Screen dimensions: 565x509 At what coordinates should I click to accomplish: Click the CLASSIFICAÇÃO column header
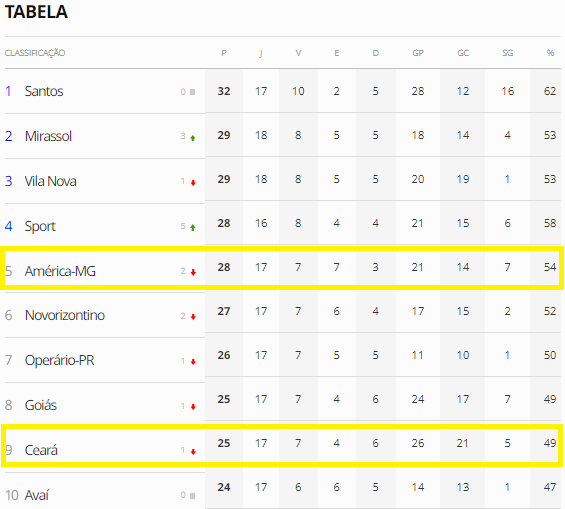click(35, 53)
